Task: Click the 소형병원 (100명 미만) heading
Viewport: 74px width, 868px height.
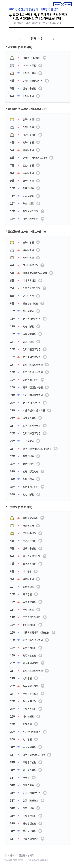Action: [19, 507]
